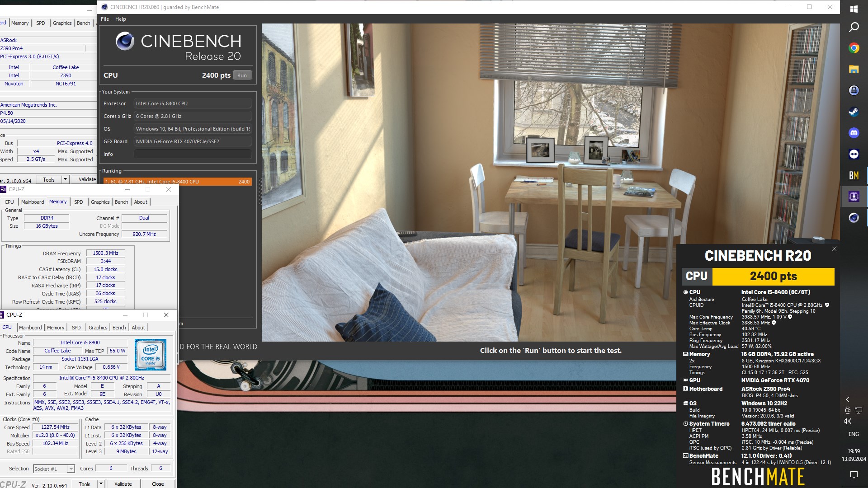Viewport: 868px width, 488px height.
Task: Click DRAM Frequency value 1500.3 MHz
Action: [105, 253]
